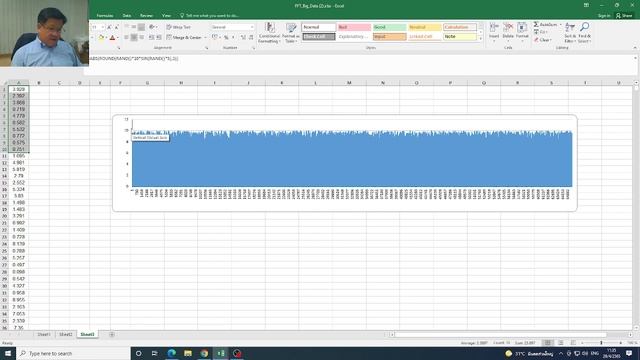Select the blue chart plot area
The width and height of the screenshot is (640, 360).
[x=352, y=159]
